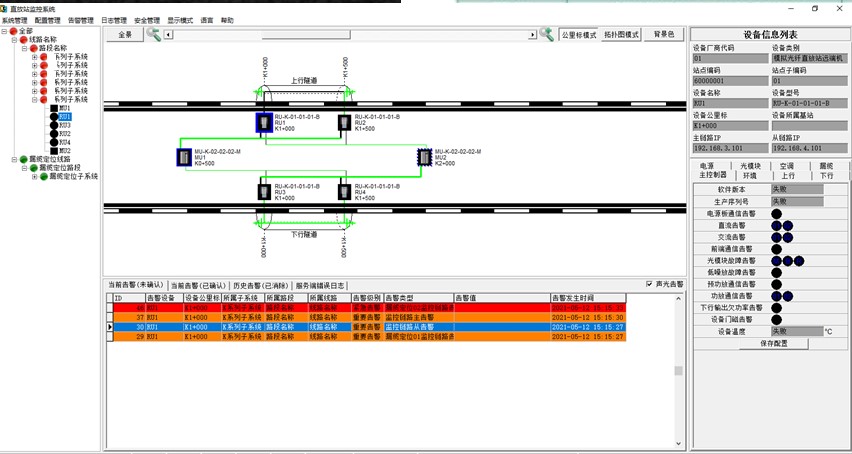Screen dimensions: 852x454
Task: Switch to the 历史告警(已消除) tab
Action: coord(260,285)
